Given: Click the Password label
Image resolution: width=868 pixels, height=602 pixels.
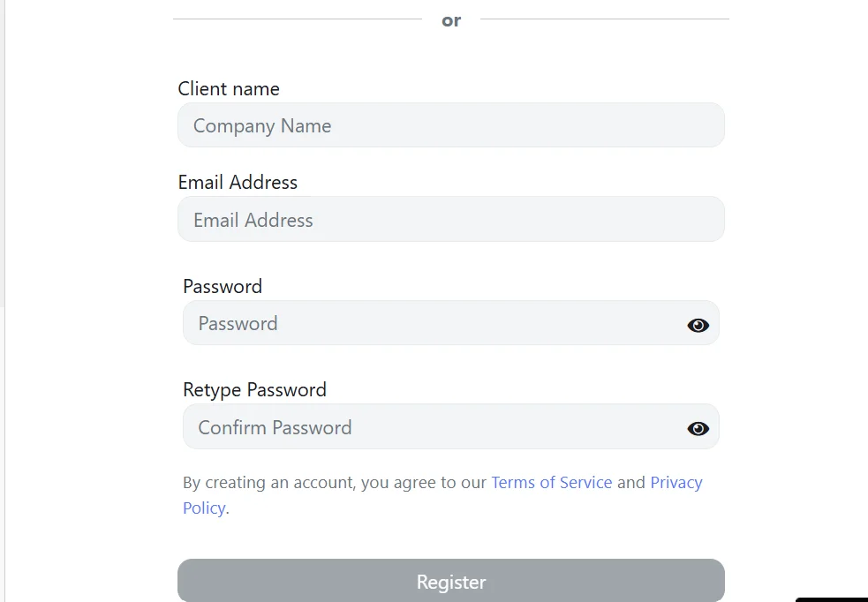Looking at the screenshot, I should [223, 286].
